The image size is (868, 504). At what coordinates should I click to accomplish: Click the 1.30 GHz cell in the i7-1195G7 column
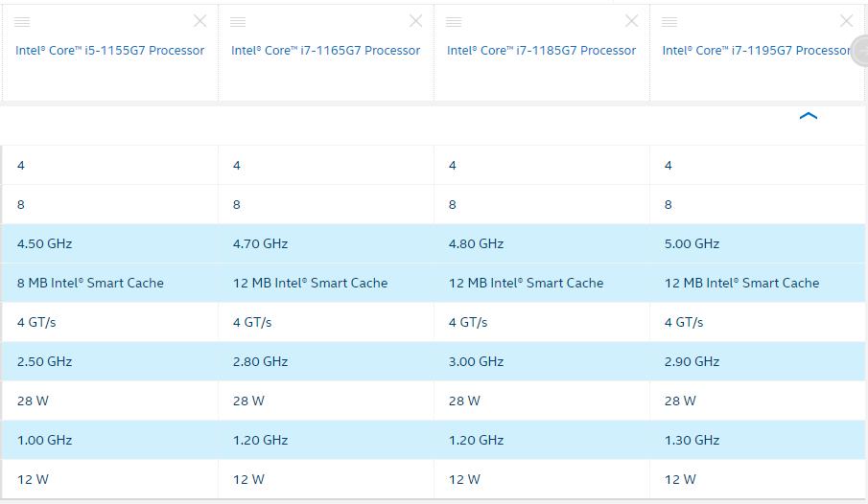[x=758, y=440]
